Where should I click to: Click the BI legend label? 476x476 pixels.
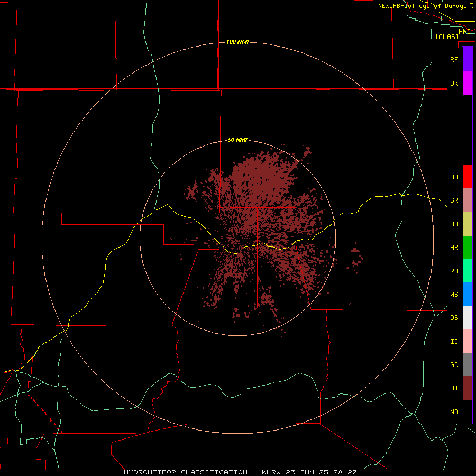coord(454,388)
